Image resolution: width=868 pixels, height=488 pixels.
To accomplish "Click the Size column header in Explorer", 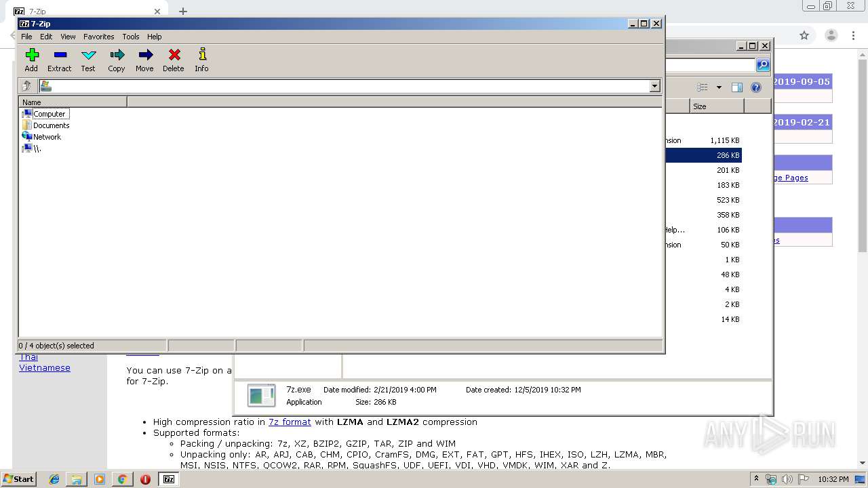I will pyautogui.click(x=717, y=106).
